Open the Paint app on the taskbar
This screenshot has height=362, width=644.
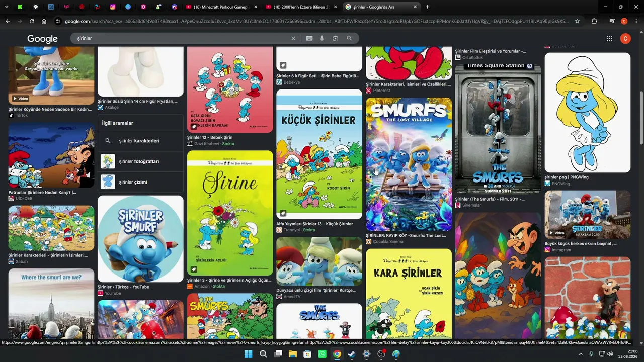396,354
